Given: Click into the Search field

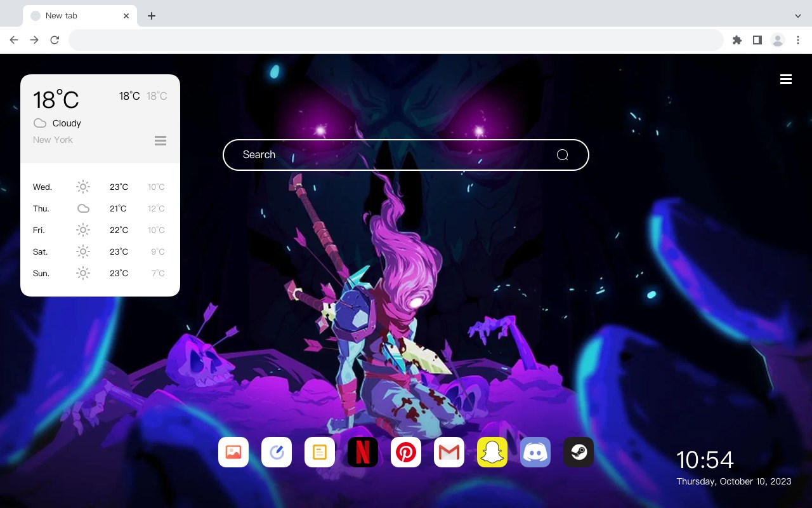Looking at the screenshot, I should coord(406,155).
